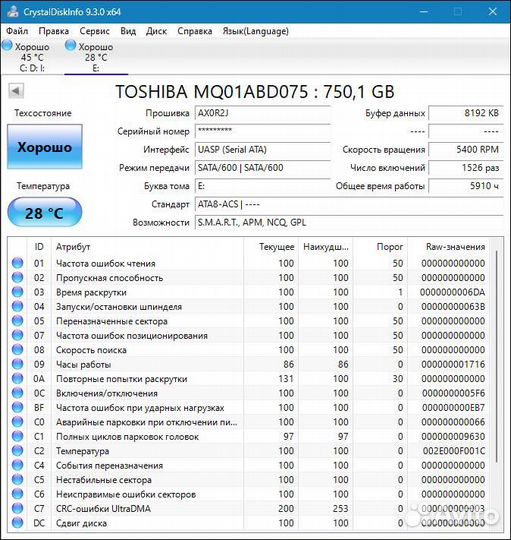Click current value 131 in row 0A
The width and height of the screenshot is (511, 540).
click(286, 379)
